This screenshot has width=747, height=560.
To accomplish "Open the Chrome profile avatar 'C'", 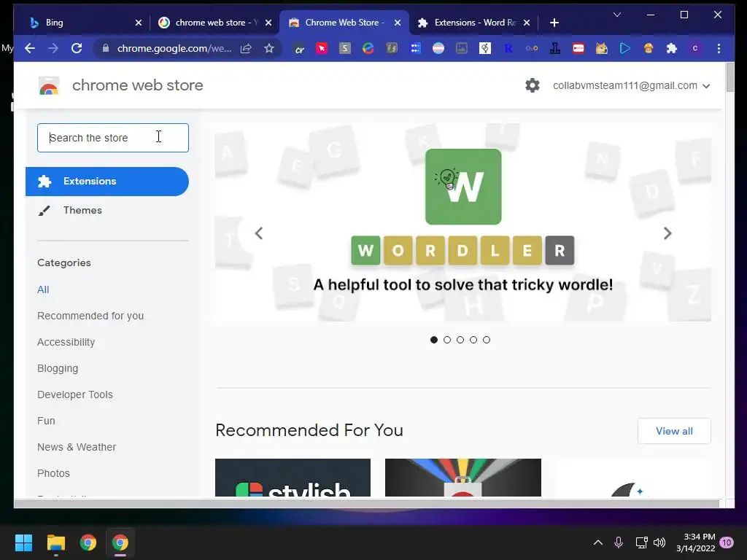I will (x=695, y=48).
